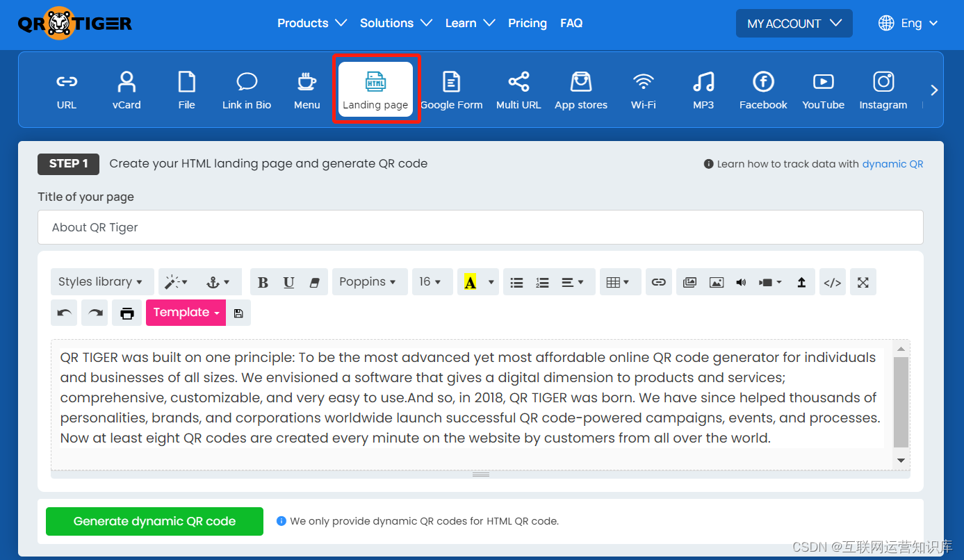Open the MY ACCOUNT dropdown
The height and width of the screenshot is (560, 964).
794,24
